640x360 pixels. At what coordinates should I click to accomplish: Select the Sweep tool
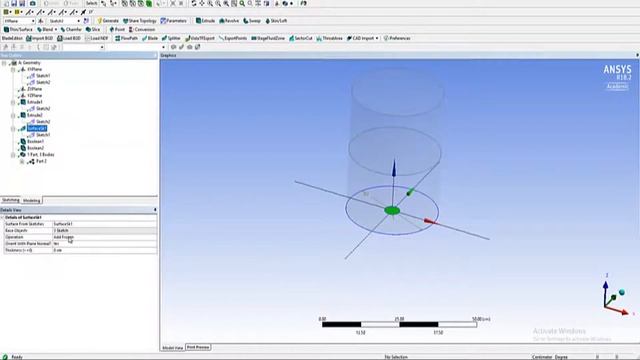[252, 21]
